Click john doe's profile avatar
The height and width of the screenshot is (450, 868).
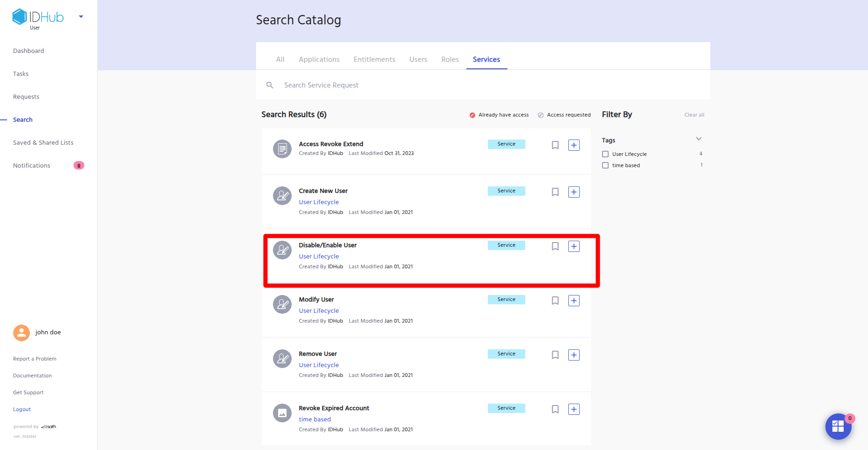point(22,332)
